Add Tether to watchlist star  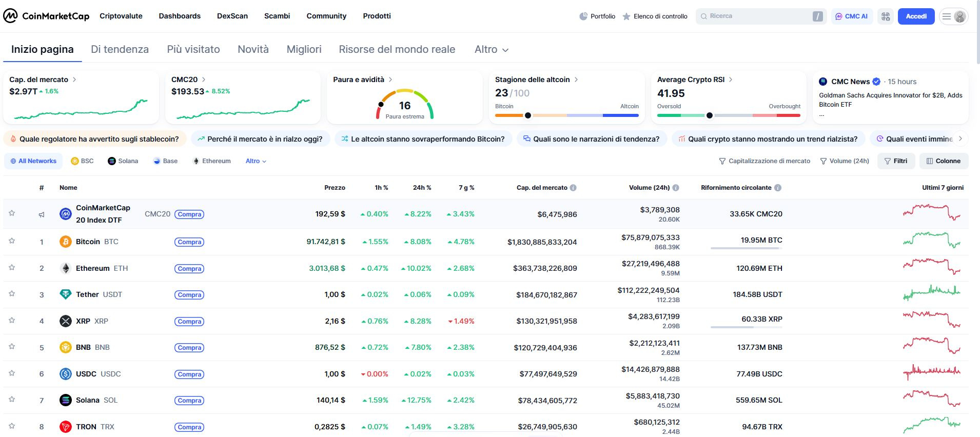pos(12,294)
